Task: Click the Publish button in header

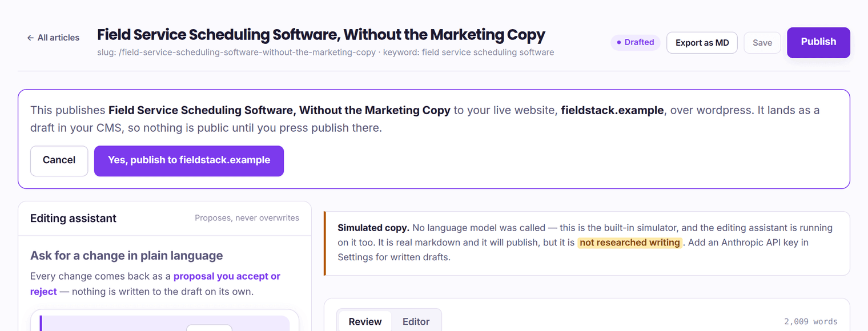Action: 818,42
